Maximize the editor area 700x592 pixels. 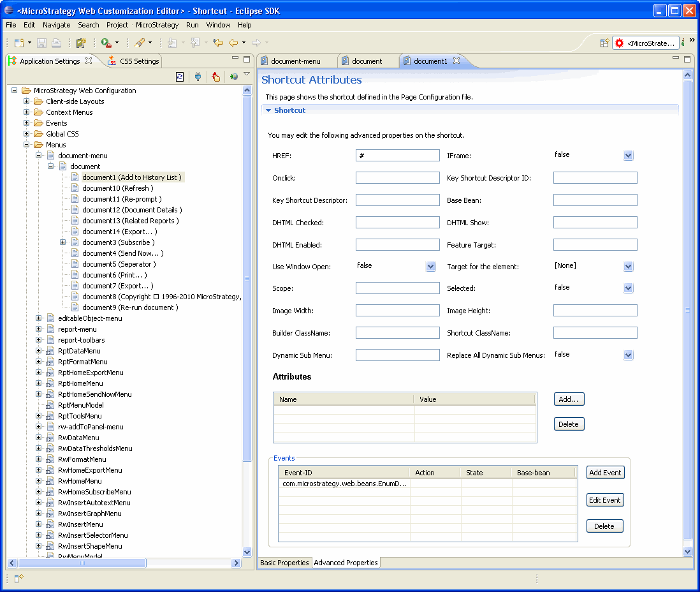click(687, 59)
